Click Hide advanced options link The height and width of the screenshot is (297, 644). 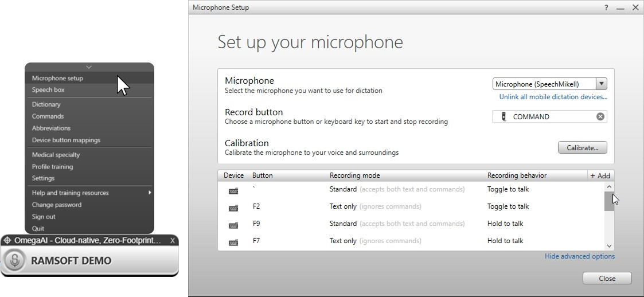click(x=580, y=256)
